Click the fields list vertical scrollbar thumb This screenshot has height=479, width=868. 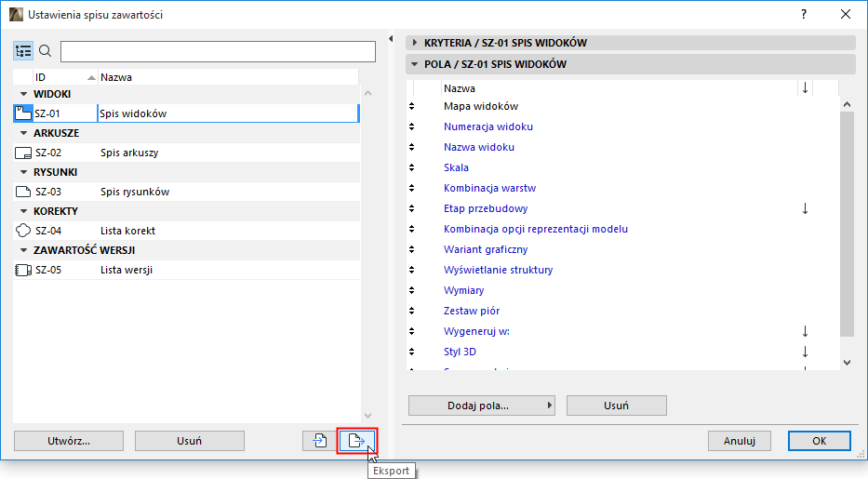[847, 224]
